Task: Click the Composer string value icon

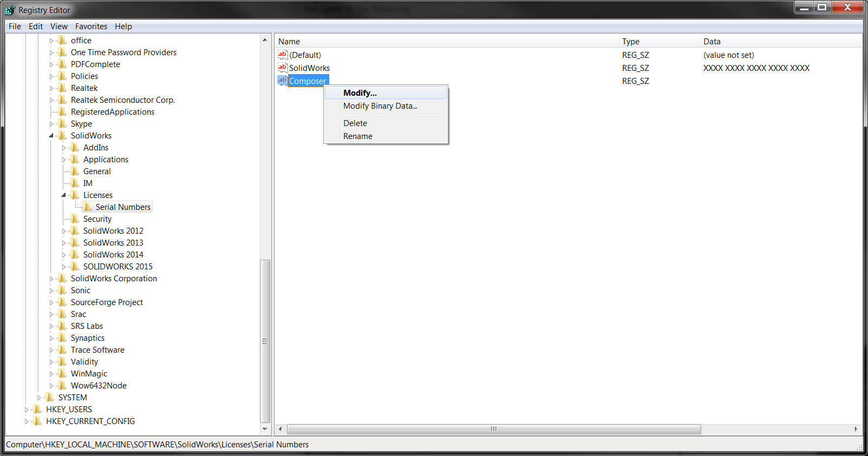Action: pyautogui.click(x=282, y=81)
